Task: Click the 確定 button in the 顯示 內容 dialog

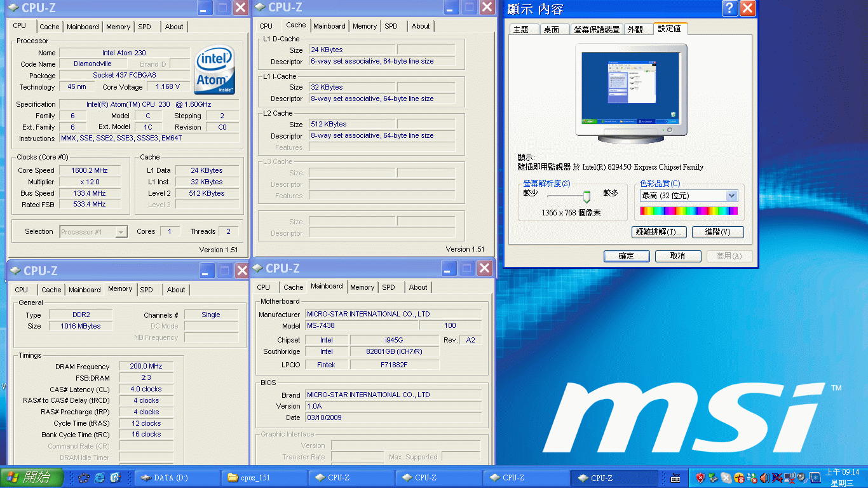Action: tap(627, 256)
